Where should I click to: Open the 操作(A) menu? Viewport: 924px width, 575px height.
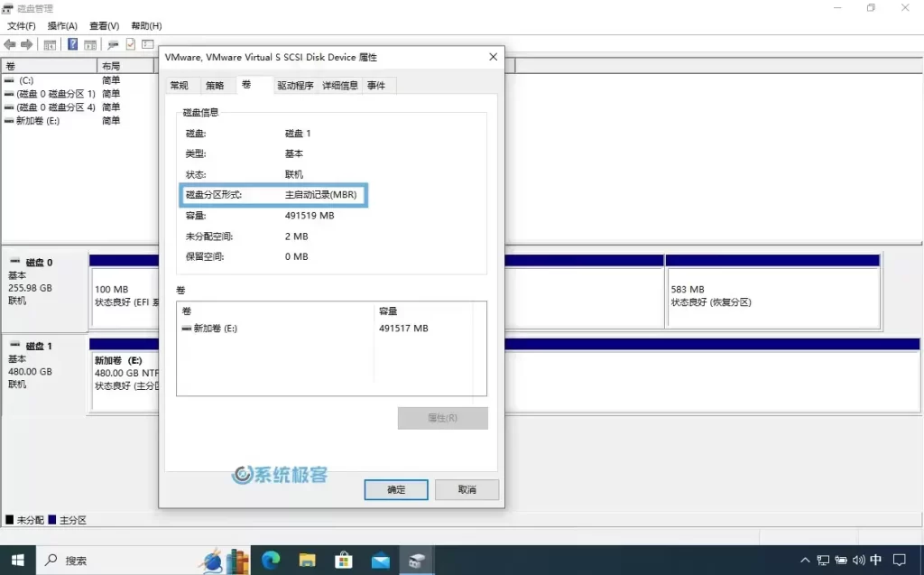[60, 25]
